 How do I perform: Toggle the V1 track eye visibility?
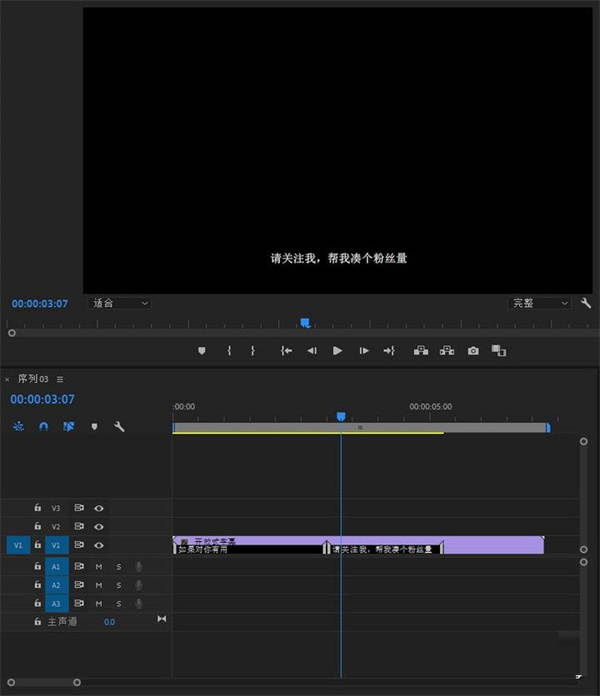99,545
